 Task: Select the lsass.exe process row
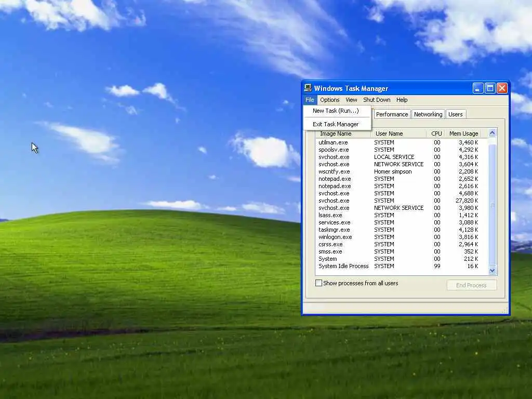point(398,215)
